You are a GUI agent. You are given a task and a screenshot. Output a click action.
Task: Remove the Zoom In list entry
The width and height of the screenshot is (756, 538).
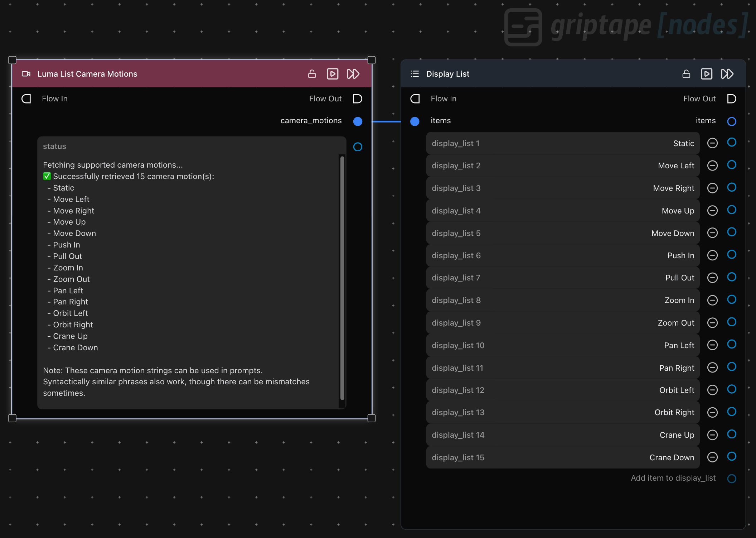pos(712,300)
